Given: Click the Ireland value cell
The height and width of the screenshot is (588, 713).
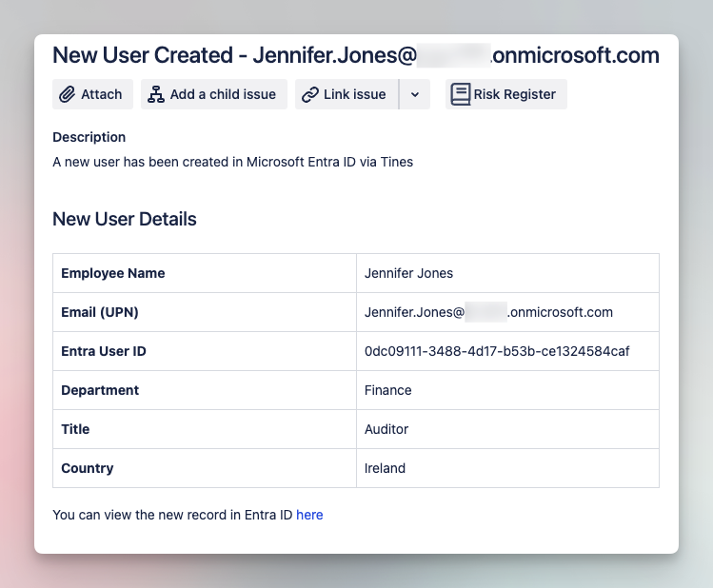Looking at the screenshot, I should [508, 468].
